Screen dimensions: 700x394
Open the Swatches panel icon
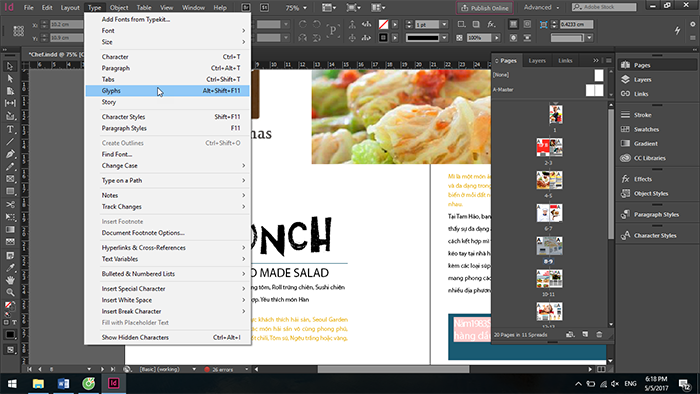(625, 129)
